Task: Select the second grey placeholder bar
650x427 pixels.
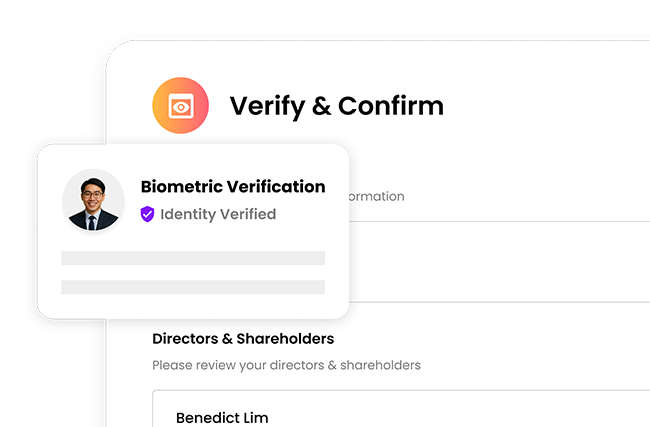Action: click(x=193, y=287)
